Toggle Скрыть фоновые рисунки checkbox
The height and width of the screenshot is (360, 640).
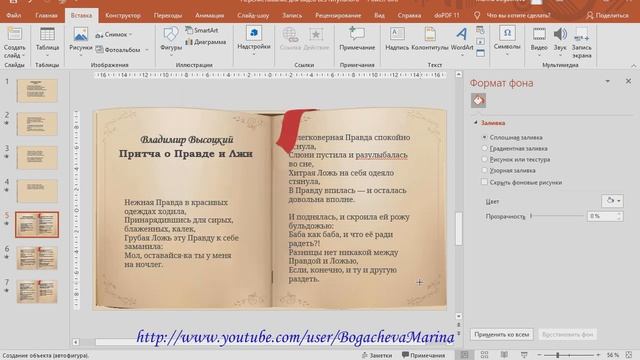tap(484, 182)
